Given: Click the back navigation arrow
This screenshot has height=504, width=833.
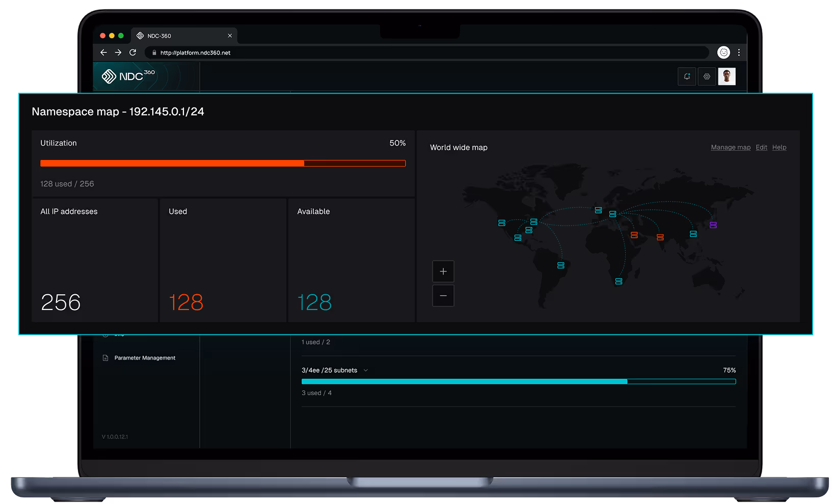Looking at the screenshot, I should coord(103,52).
